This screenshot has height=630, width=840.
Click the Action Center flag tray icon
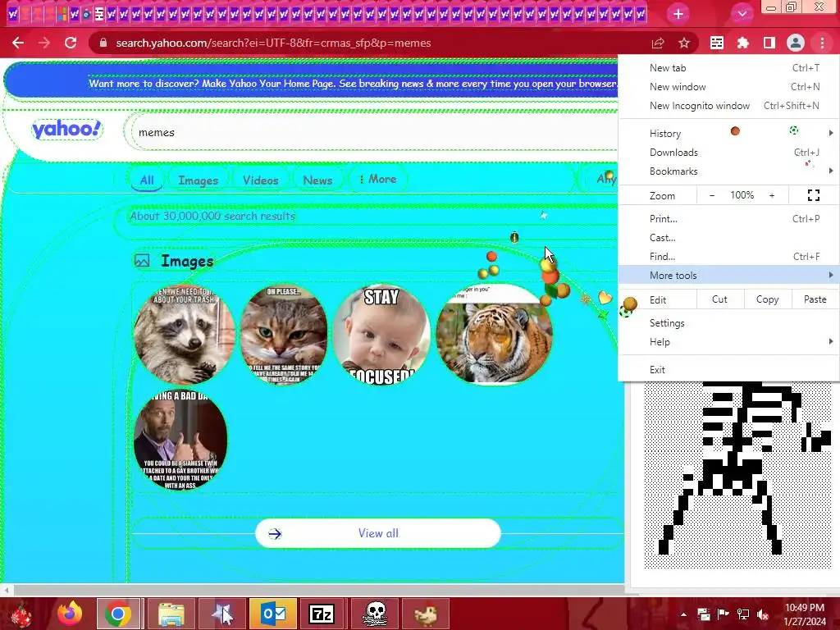click(x=724, y=614)
